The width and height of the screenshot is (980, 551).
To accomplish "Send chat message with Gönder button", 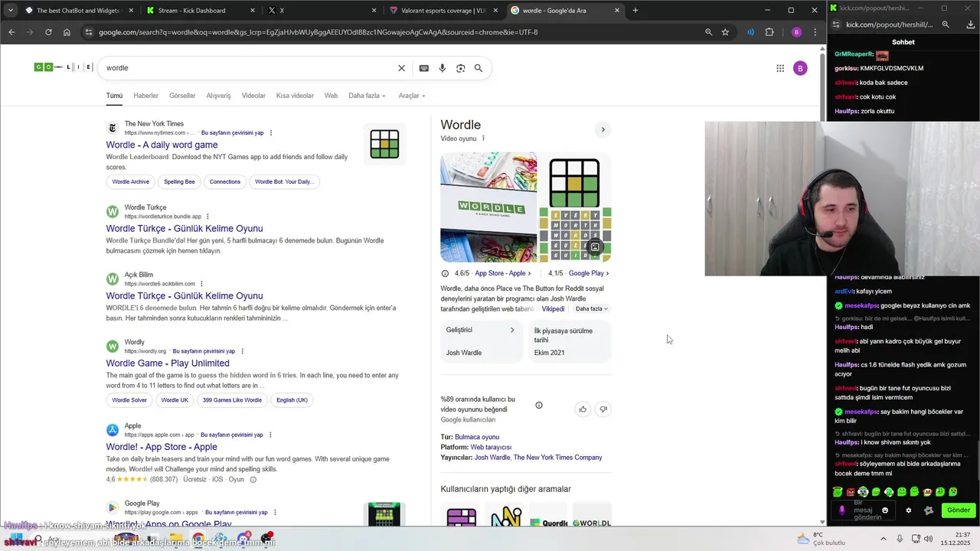I will point(958,510).
